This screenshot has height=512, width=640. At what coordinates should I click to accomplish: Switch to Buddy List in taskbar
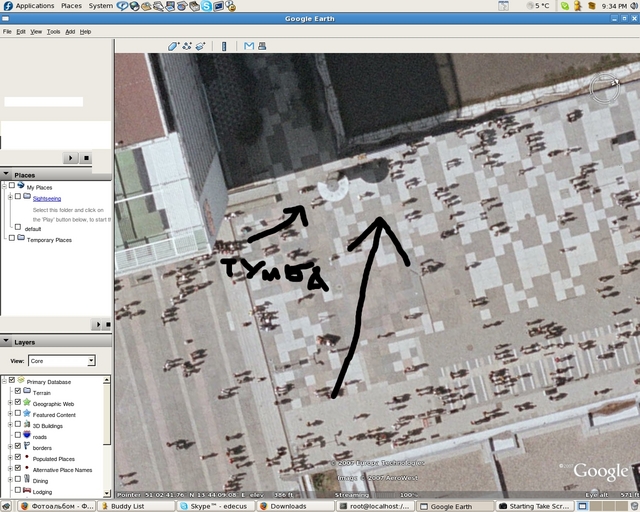(x=136, y=506)
